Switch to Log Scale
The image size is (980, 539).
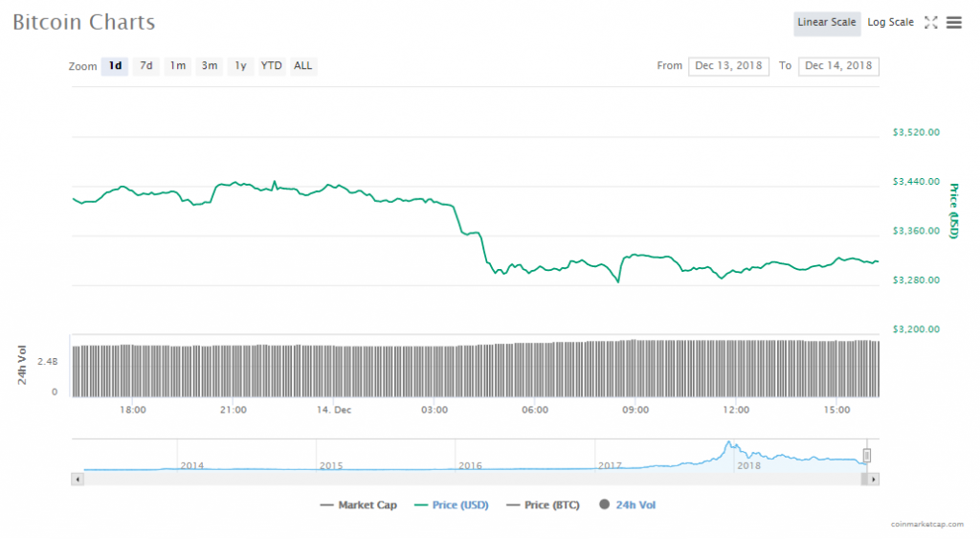[x=890, y=23]
